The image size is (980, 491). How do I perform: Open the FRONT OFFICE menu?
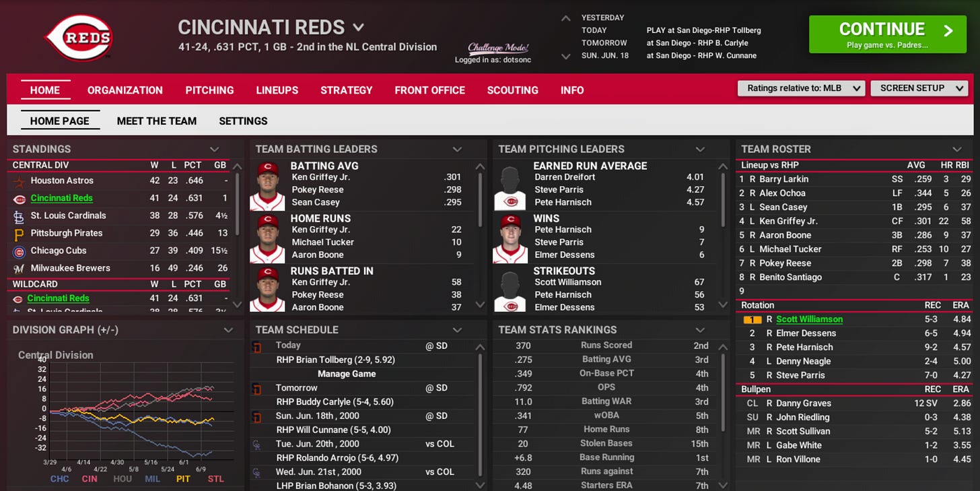coord(430,90)
